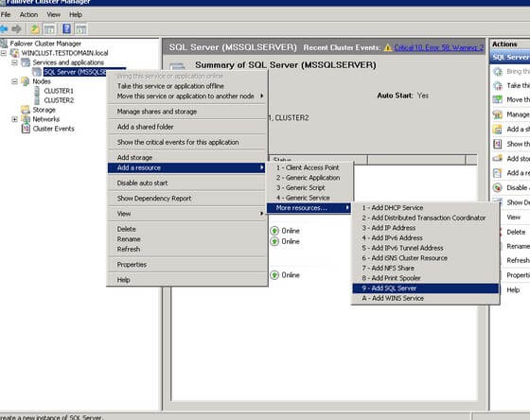Select Show the critical events for this application

click(x=187, y=142)
